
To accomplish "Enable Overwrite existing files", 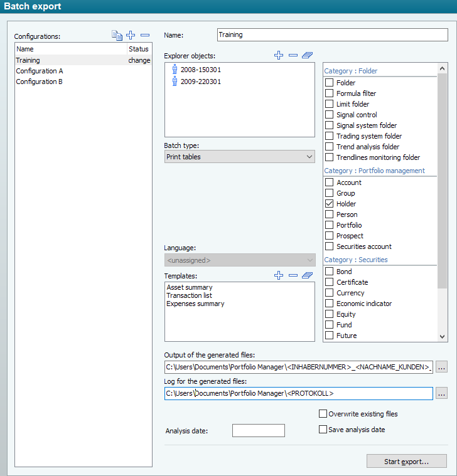I will (323, 414).
